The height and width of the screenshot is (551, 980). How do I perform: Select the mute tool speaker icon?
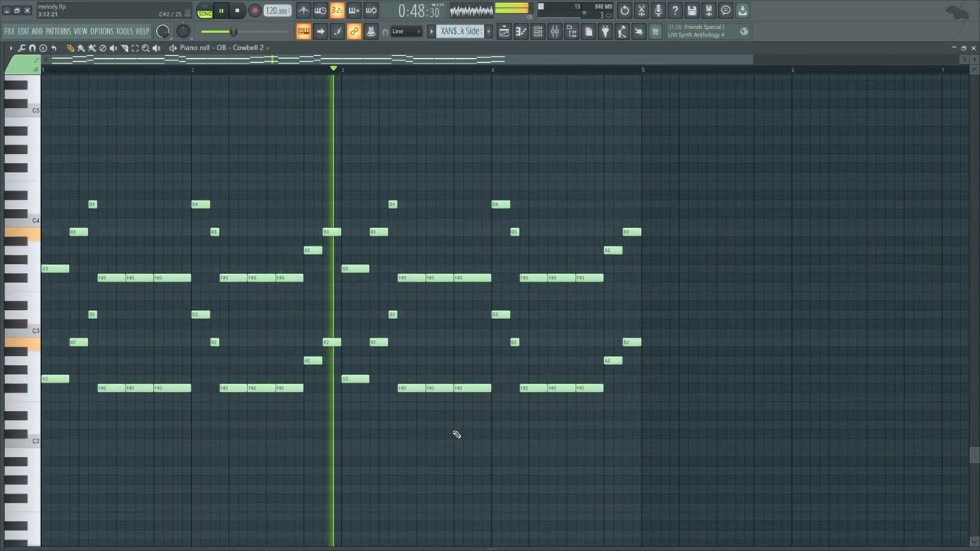tap(113, 48)
